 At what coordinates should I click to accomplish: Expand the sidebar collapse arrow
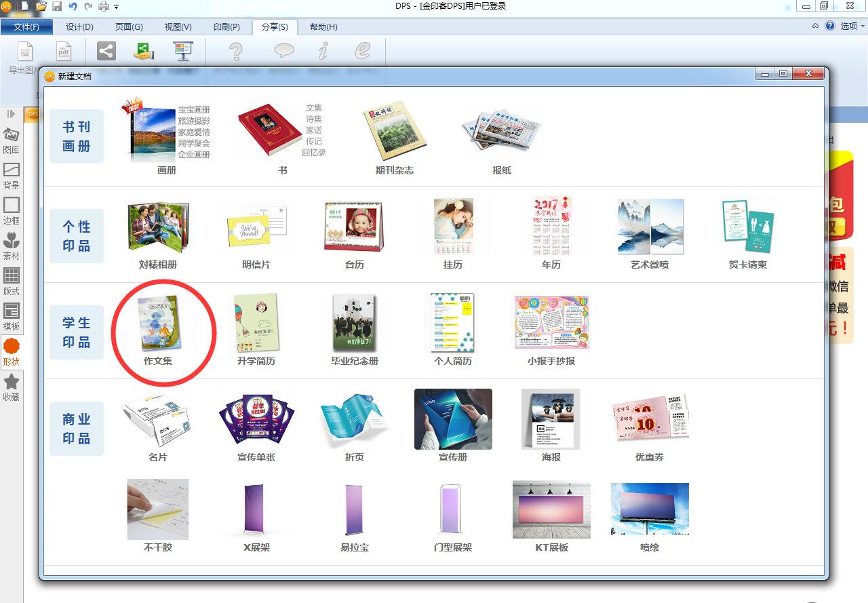12,114
